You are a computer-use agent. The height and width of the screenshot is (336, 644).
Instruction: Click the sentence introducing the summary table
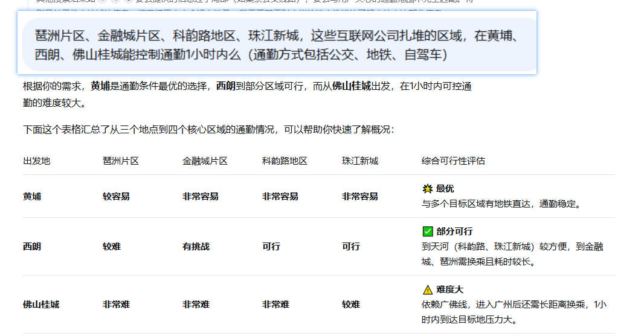(208, 130)
